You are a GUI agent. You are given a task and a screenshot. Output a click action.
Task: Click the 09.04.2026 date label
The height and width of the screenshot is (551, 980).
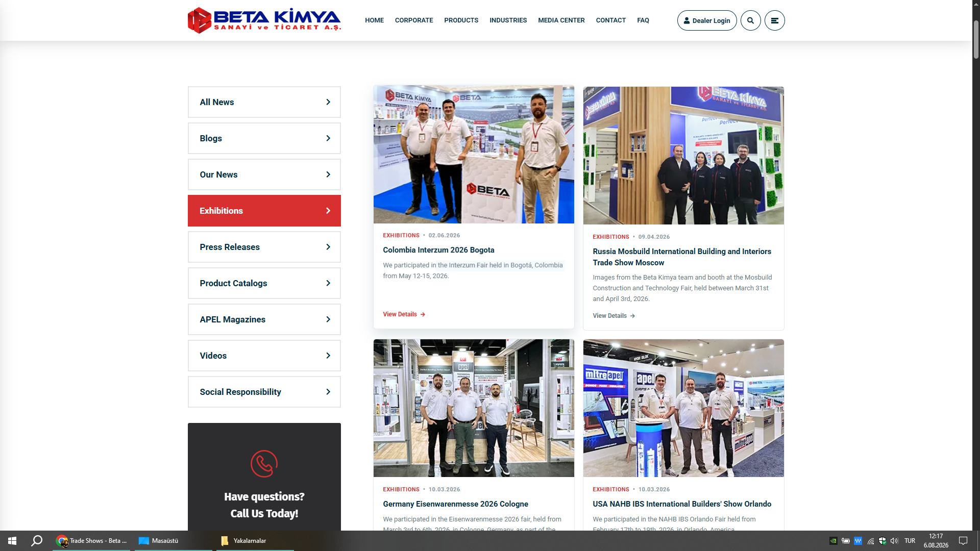(x=654, y=237)
